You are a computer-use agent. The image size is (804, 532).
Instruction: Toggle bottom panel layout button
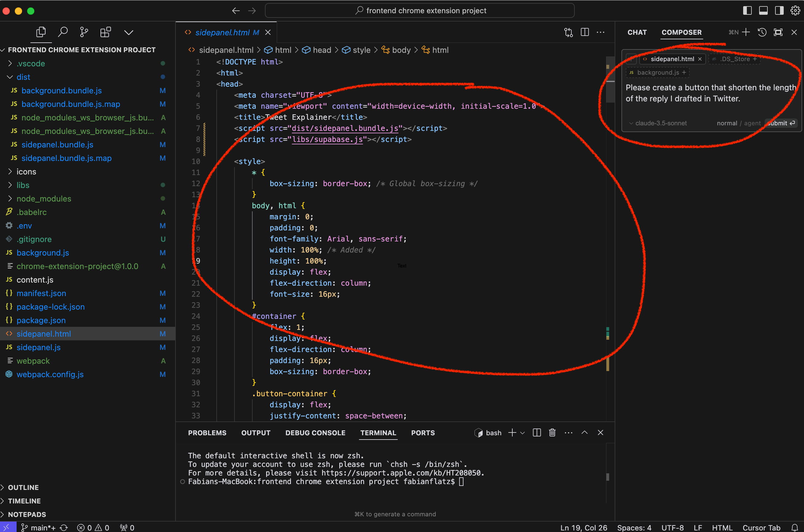coord(763,10)
